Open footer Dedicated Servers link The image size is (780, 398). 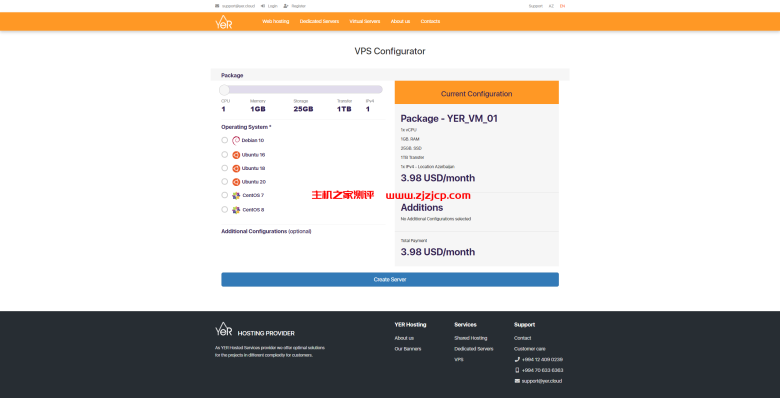pos(474,349)
